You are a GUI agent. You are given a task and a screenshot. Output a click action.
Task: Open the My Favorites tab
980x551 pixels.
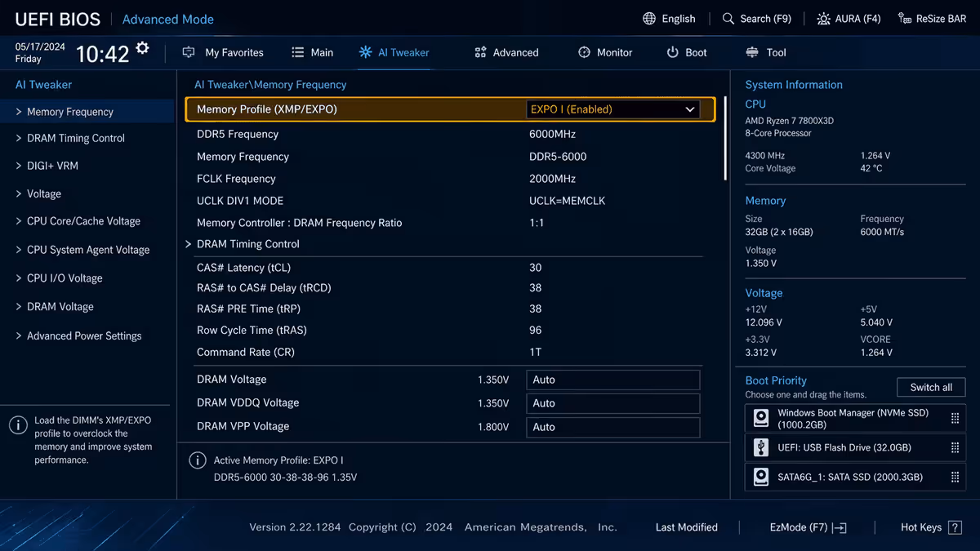(x=223, y=52)
